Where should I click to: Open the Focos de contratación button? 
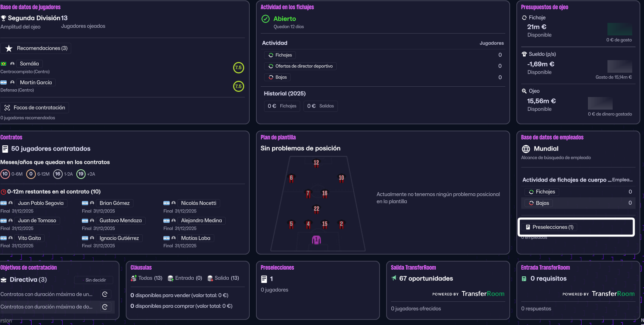(x=35, y=108)
